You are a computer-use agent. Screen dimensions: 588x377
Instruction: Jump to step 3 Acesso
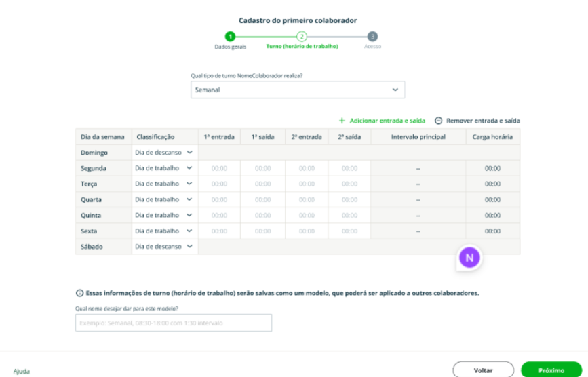[x=372, y=37]
